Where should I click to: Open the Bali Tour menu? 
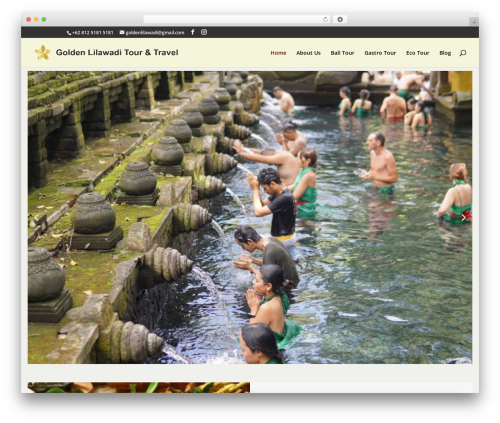tap(342, 53)
